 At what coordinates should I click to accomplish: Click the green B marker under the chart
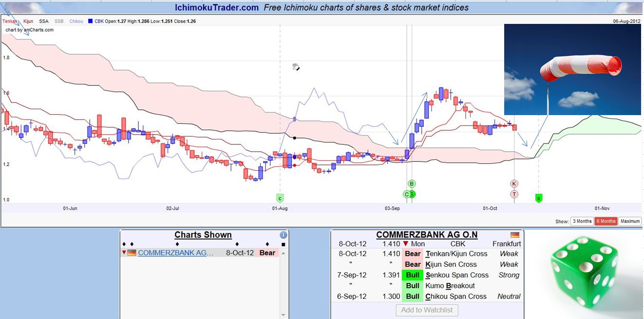[x=412, y=184]
